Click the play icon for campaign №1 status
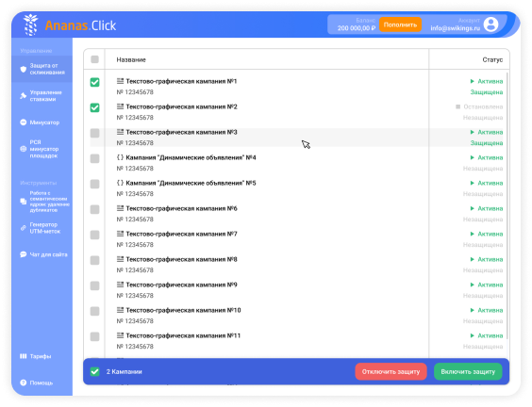This screenshot has width=532, height=407. [472, 81]
